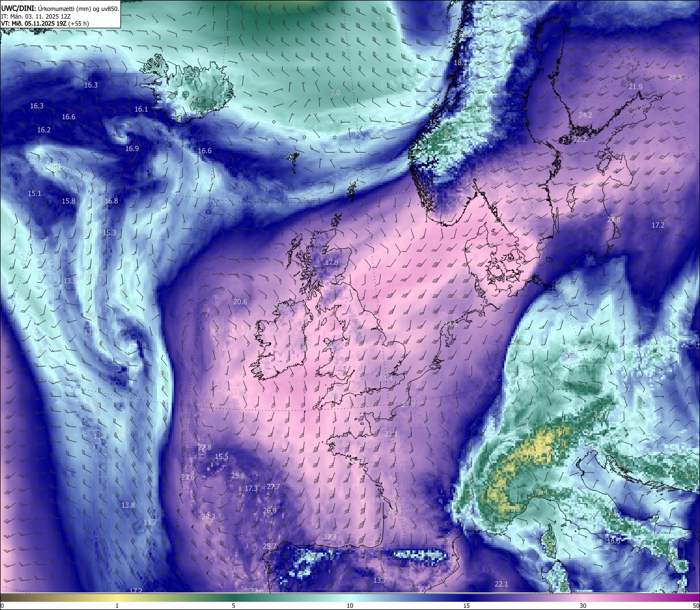Click the 24.2 value over the Gulf of Bothnia
Screen dimensions: 700x610
pyautogui.click(x=585, y=115)
